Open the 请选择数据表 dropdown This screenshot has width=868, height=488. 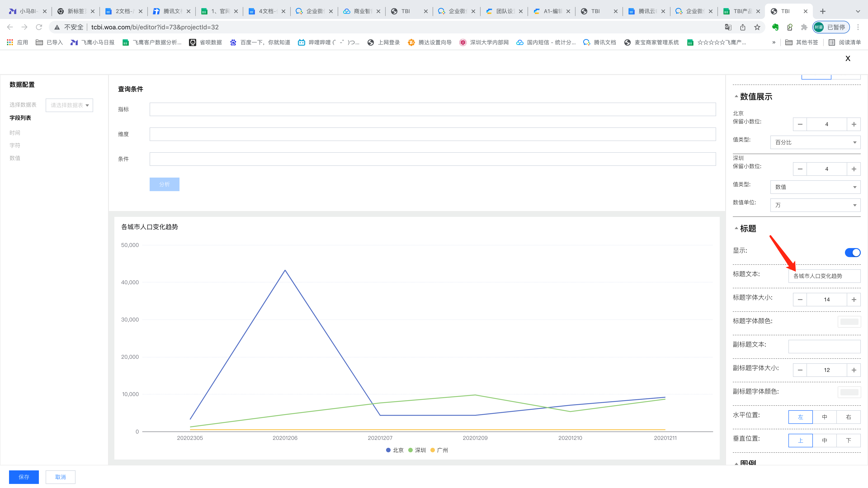pos(69,105)
